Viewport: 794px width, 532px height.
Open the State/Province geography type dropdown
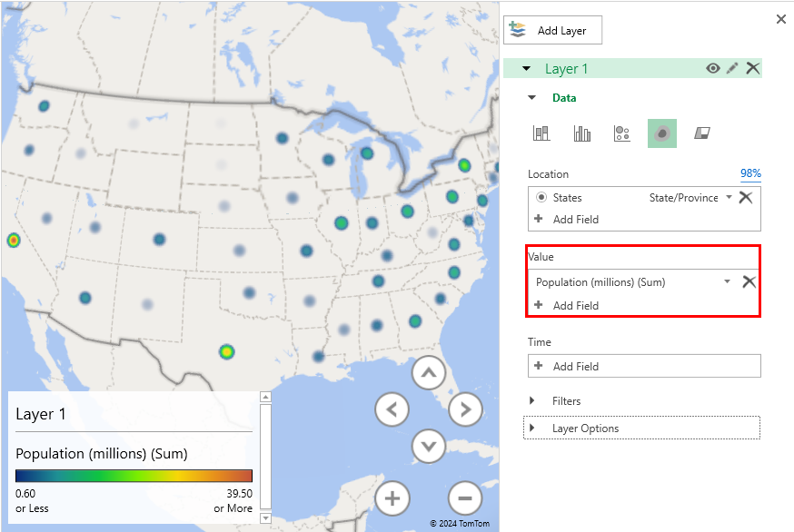[729, 197]
